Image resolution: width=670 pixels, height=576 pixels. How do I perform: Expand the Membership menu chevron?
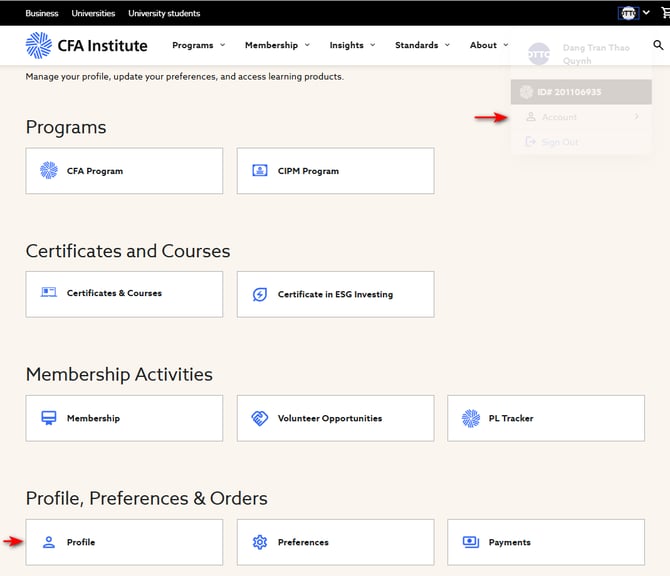pyautogui.click(x=307, y=45)
